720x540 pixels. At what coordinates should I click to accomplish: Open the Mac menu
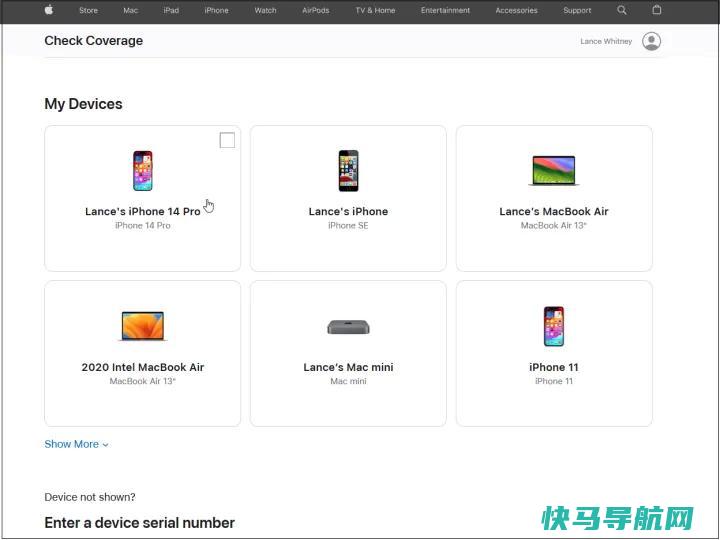tap(130, 10)
